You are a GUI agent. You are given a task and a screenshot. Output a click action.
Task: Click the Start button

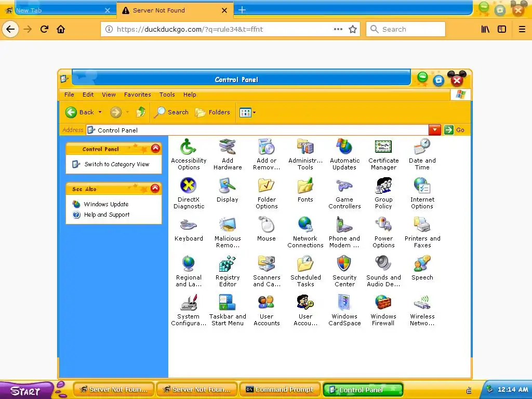(26, 390)
